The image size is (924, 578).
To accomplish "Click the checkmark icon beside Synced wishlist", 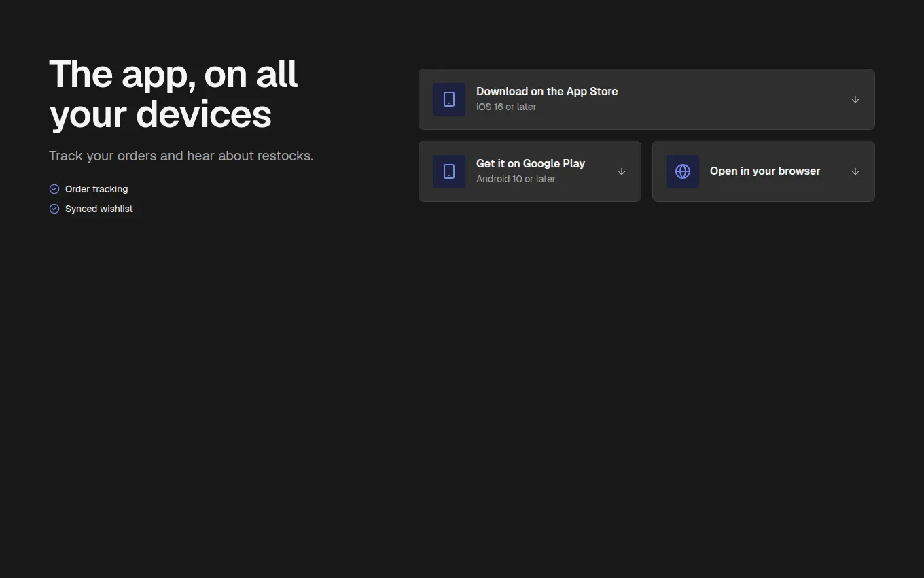I will tap(54, 209).
